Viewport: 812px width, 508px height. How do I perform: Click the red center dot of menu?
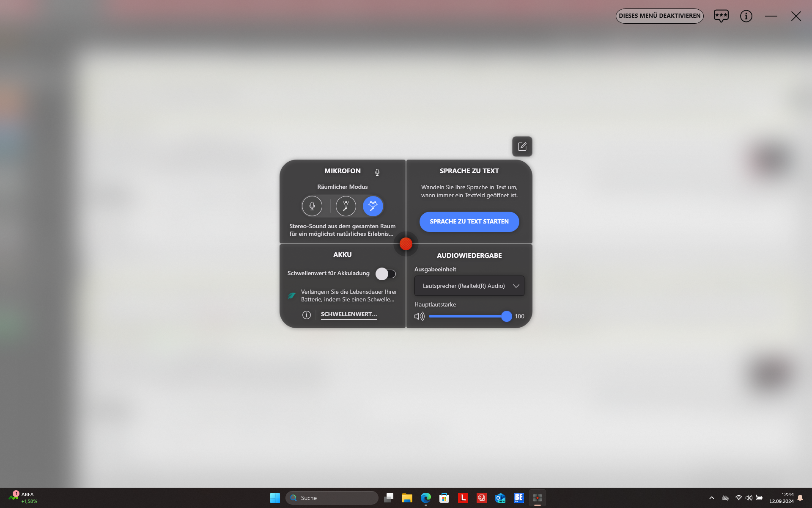point(406,244)
